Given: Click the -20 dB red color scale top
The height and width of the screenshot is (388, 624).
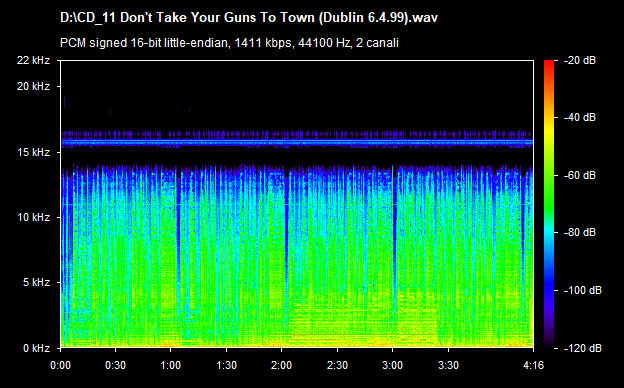Looking at the screenshot, I should pos(549,62).
